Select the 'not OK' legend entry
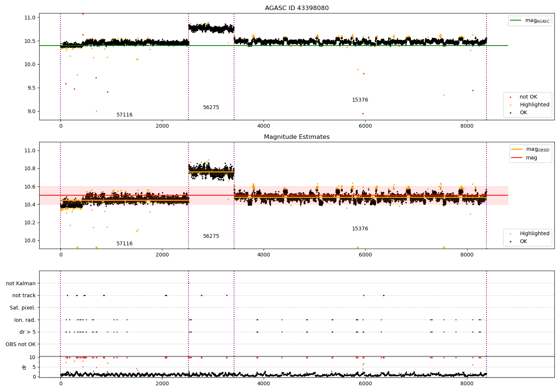Image resolution: width=560 pixels, height=392 pixels. click(528, 97)
